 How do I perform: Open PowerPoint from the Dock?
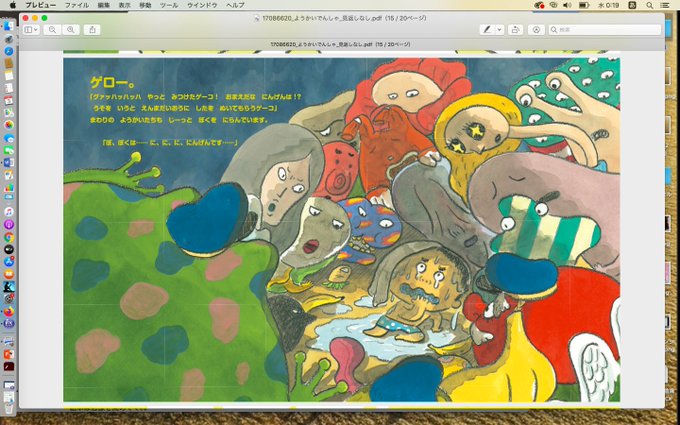tap(9, 354)
